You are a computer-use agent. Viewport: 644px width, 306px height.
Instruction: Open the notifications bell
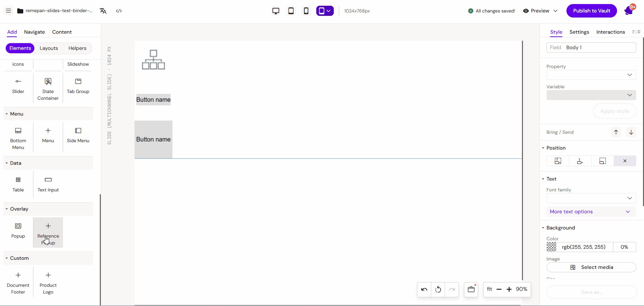[629, 10]
